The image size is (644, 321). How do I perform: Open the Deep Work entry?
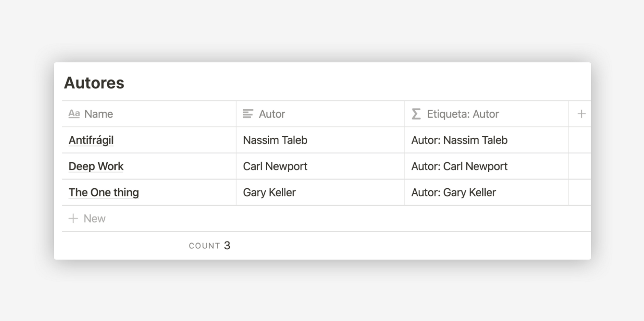(x=96, y=166)
